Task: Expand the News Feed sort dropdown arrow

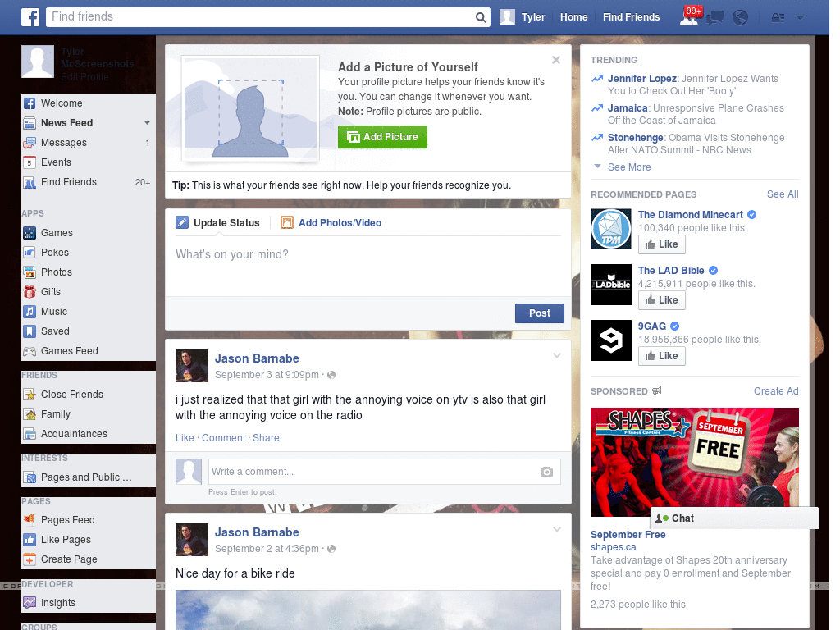Action: tap(147, 123)
